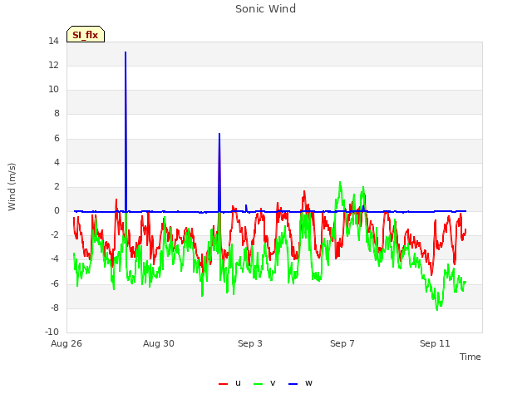Click the blue w legend color marker
Viewport: 532px width, 399px height.
[293, 384]
